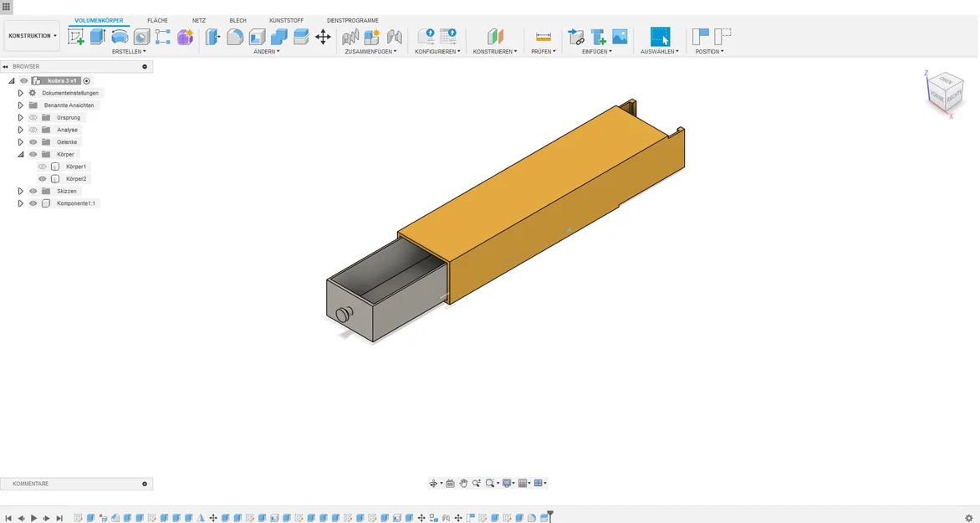Switch to the Dienstprogramme tab
Screen dimensions: 980x523
tap(353, 21)
